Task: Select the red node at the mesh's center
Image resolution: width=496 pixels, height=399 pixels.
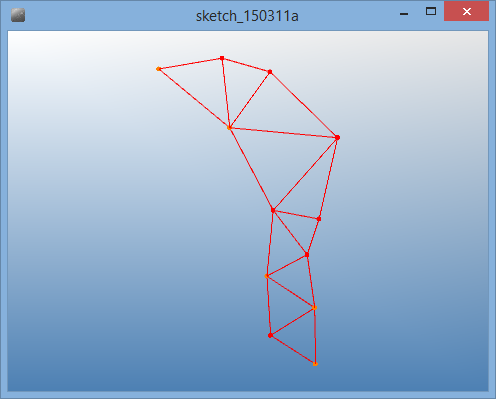Action: (273, 210)
